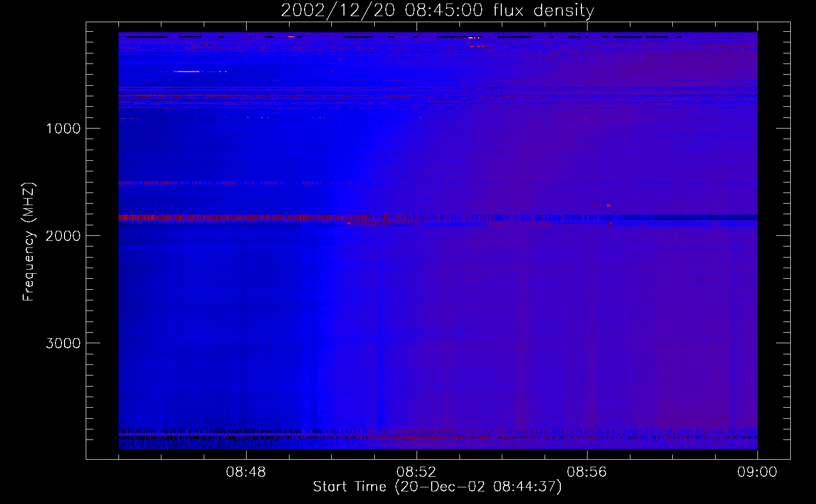Click the 08:56 time tick label
This screenshot has width=816, height=504.
click(x=587, y=472)
